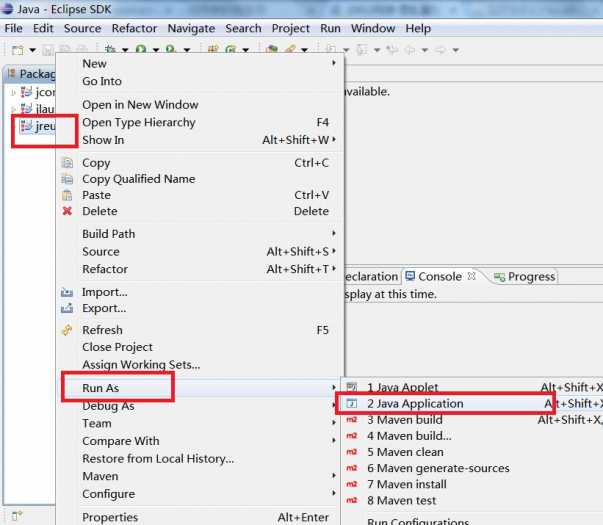Viewport: 603px width, 525px height.
Task: Click the Java Applet launch icon
Action: coord(352,387)
